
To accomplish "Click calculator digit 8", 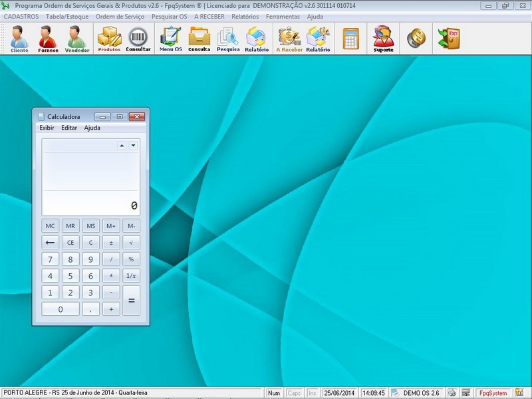I will click(x=70, y=259).
